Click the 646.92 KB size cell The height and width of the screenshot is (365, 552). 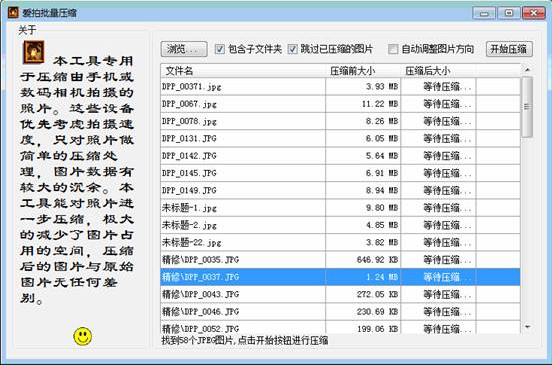(x=363, y=259)
